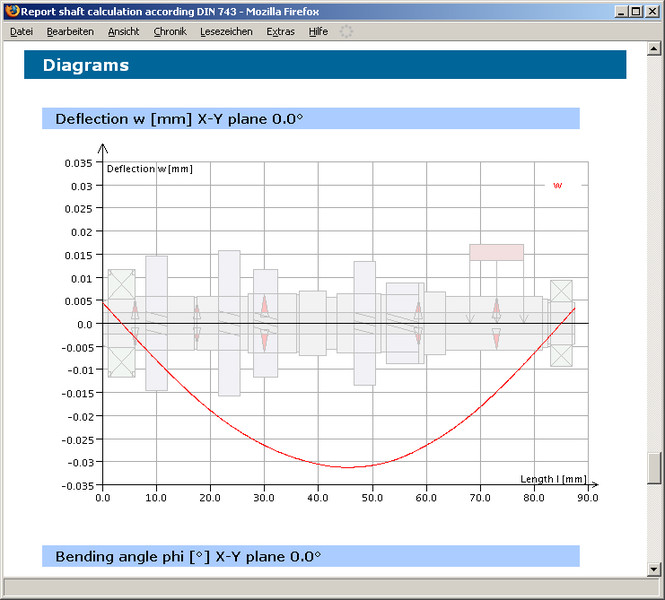Screen dimensions: 665x600
Task: Click the pink load box above the shaft
Action: pos(496,252)
